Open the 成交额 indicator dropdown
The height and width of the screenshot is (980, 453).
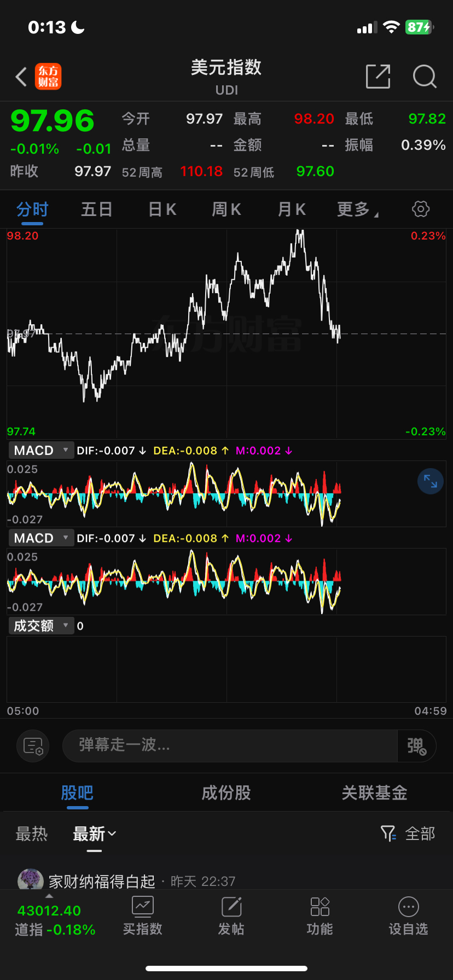click(42, 625)
